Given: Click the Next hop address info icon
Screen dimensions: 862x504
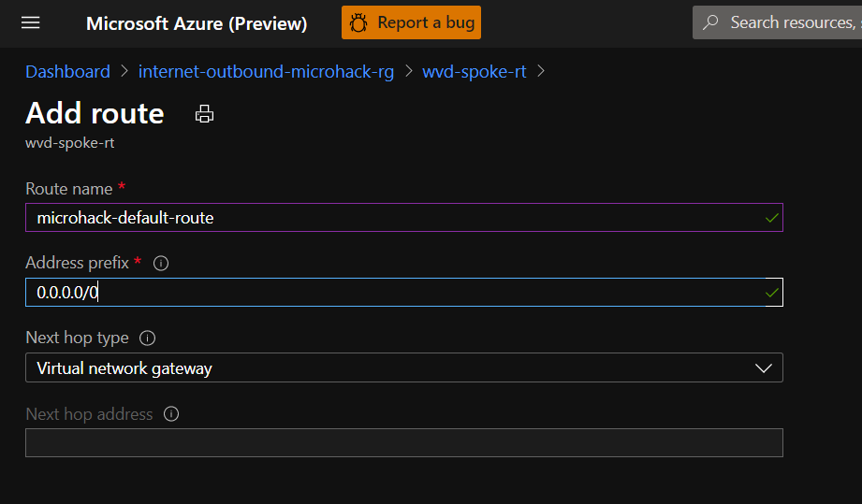Looking at the screenshot, I should (x=170, y=414).
